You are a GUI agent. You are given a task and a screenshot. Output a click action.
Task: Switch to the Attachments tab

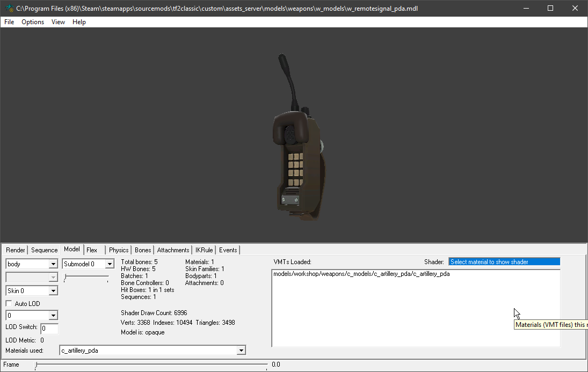click(173, 250)
